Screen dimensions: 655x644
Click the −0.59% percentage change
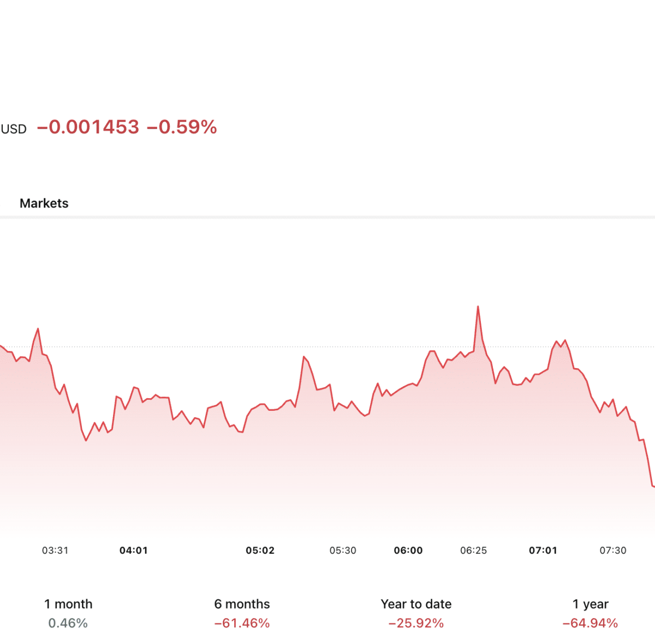pos(182,127)
